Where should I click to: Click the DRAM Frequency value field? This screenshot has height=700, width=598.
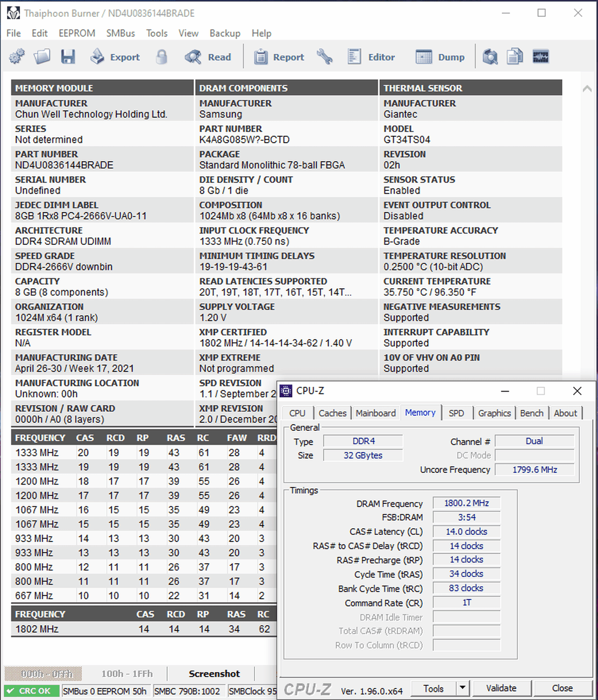(466, 503)
